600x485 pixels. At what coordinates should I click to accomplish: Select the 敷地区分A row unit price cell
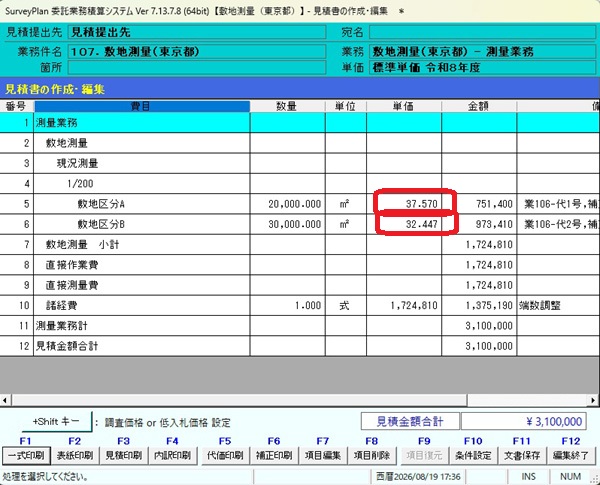click(404, 204)
